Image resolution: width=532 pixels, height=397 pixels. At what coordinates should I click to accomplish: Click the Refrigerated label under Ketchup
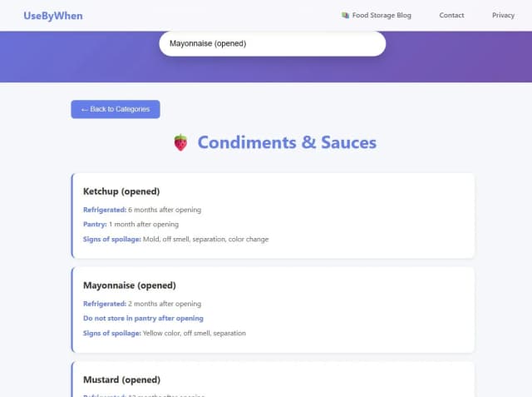(104, 210)
